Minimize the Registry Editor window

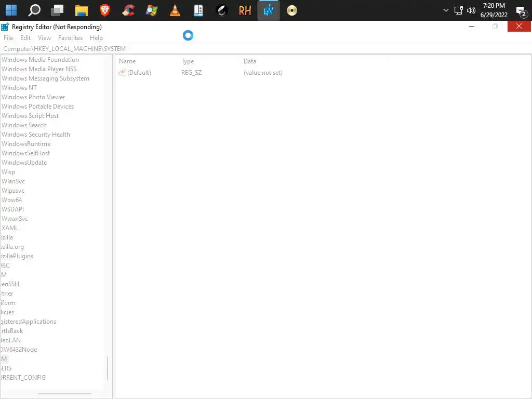(472, 26)
